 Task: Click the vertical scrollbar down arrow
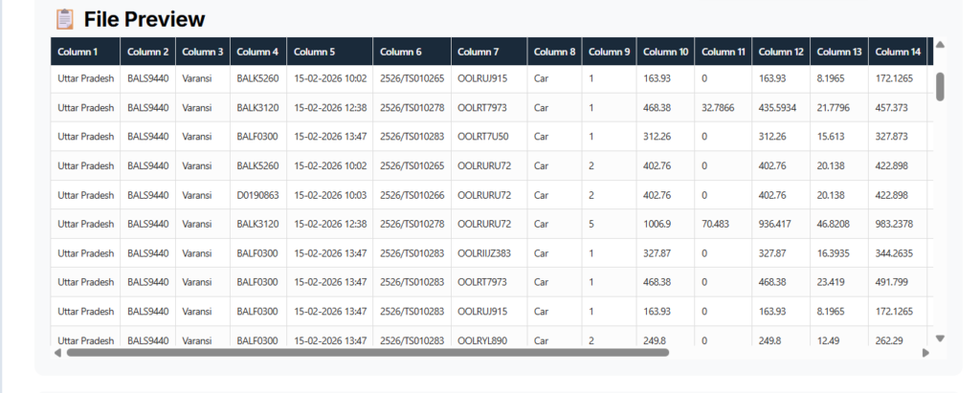coord(940,338)
